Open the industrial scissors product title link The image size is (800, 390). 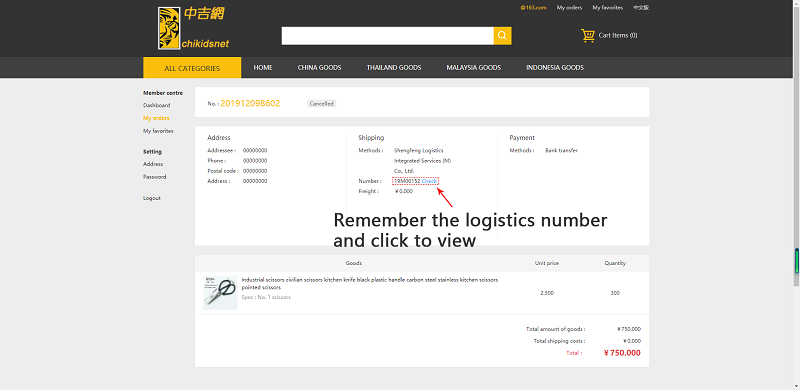tap(370, 283)
